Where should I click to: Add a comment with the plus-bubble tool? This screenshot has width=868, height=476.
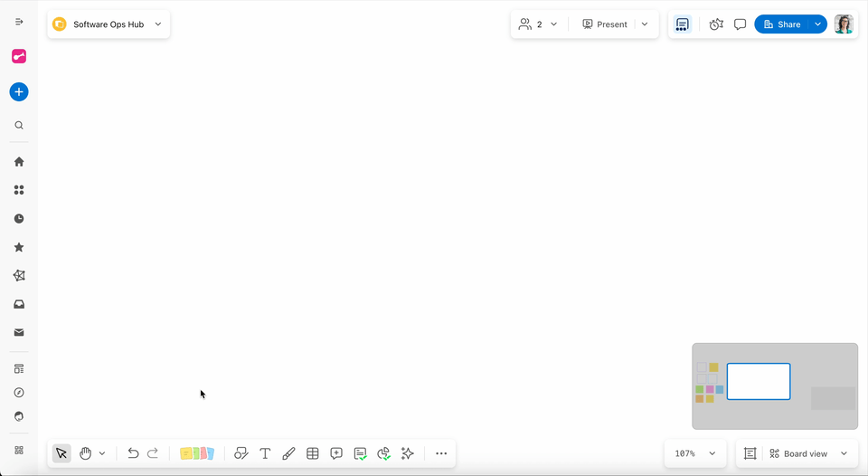tap(336, 453)
